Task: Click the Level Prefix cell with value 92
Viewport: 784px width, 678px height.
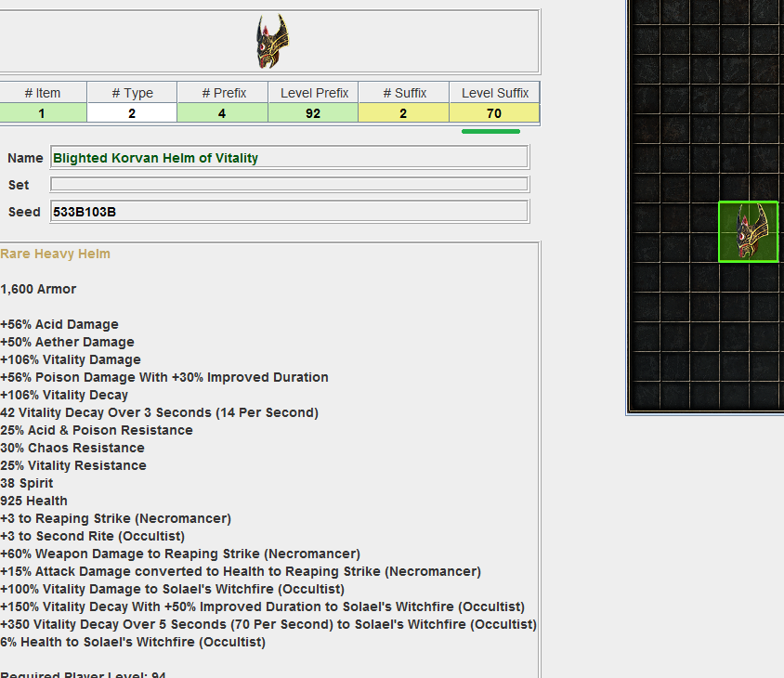Action: click(x=313, y=113)
